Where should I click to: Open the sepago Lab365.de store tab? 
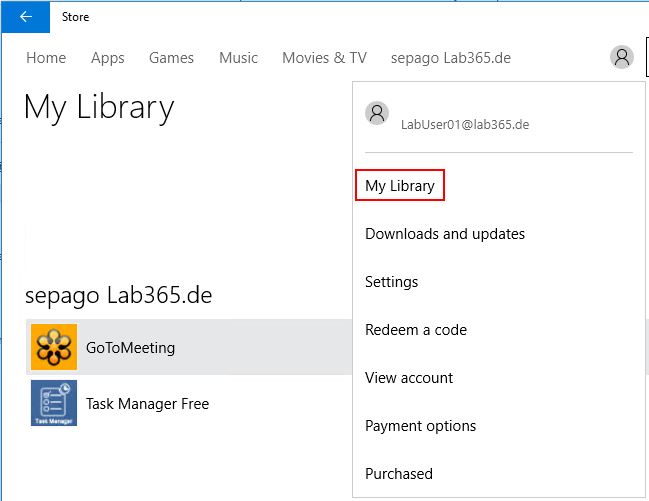[451, 58]
